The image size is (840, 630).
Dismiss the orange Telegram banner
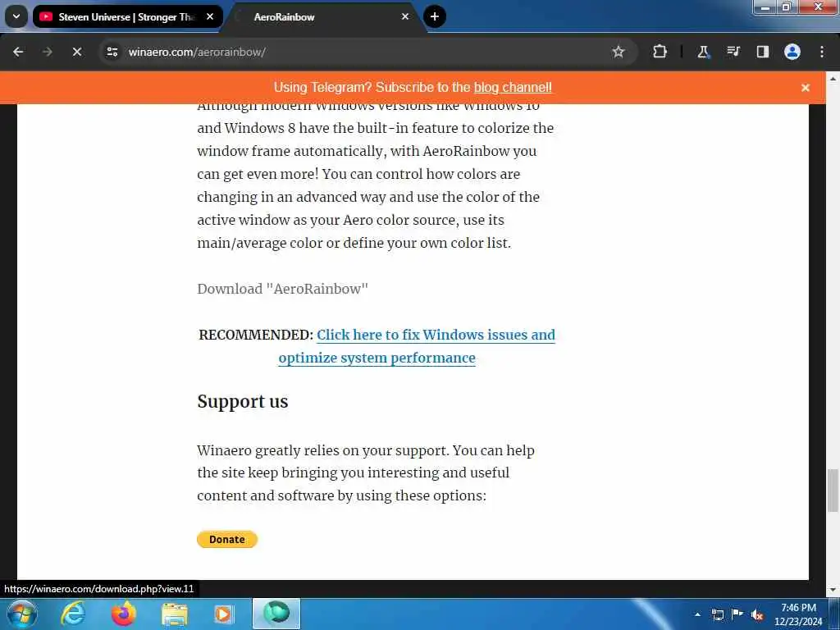click(806, 88)
